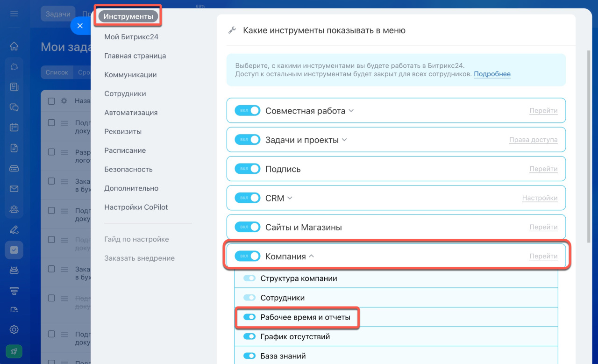Image resolution: width=598 pixels, height=364 pixels.
Task: Toggle the База знаний switch
Action: (x=249, y=356)
